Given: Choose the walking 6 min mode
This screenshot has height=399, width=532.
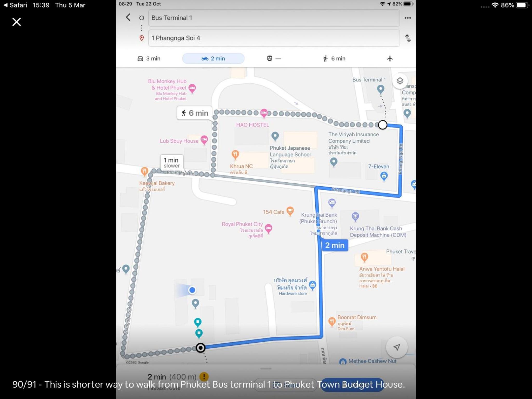Looking at the screenshot, I should (334, 58).
